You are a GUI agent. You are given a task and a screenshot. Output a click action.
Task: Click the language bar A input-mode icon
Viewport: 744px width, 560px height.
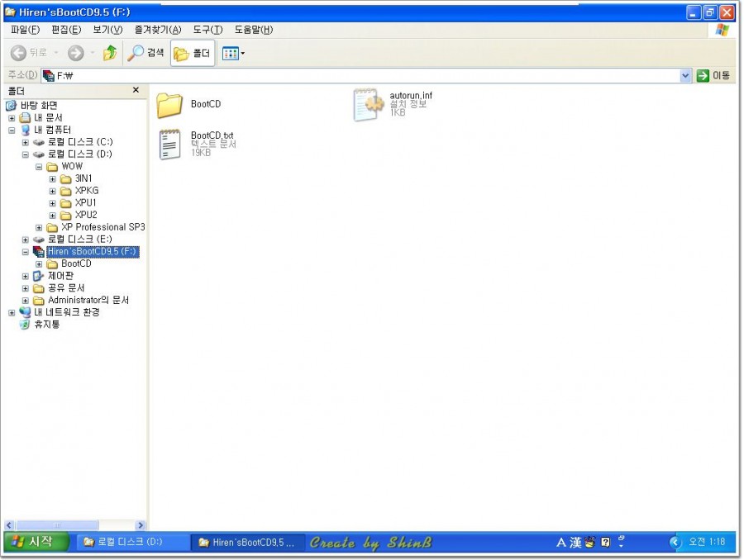tap(560, 542)
